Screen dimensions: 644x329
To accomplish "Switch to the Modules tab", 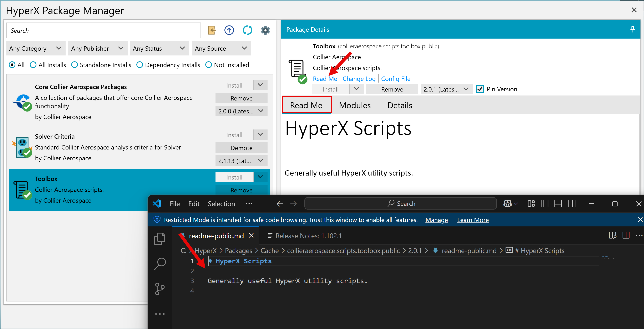I will (x=355, y=105).
